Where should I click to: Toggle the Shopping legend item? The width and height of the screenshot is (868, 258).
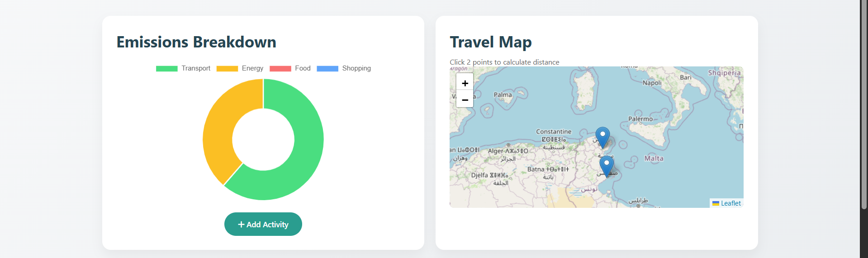pyautogui.click(x=356, y=68)
